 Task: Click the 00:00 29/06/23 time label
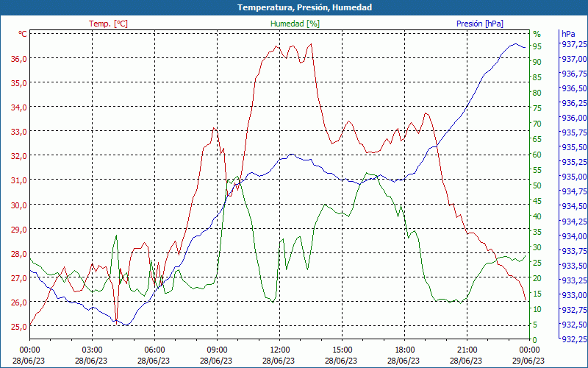(x=528, y=355)
